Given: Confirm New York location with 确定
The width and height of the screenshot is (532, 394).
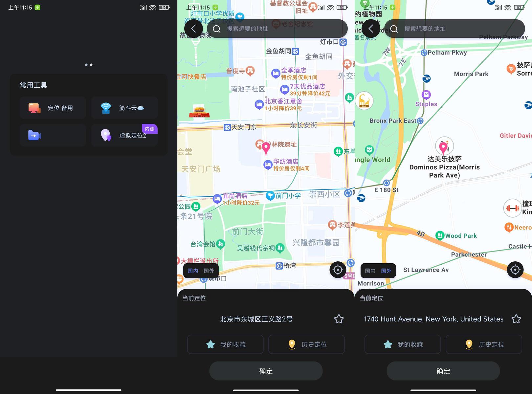Looking at the screenshot, I should tap(443, 371).
